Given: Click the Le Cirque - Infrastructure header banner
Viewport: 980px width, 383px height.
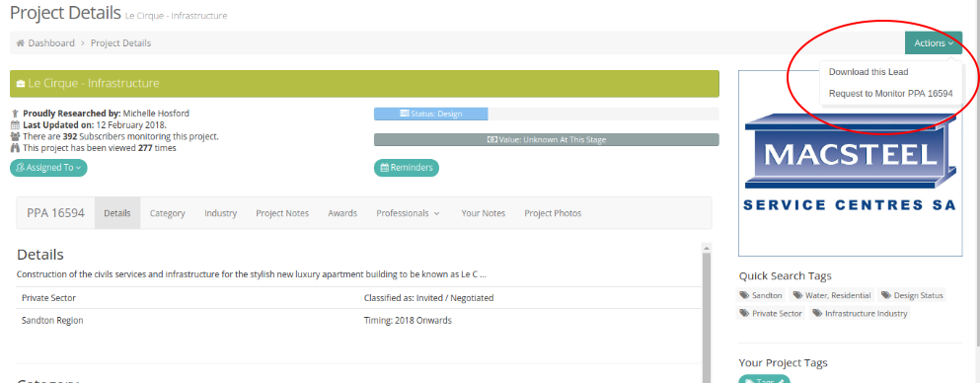Looking at the screenshot, I should pos(364,84).
